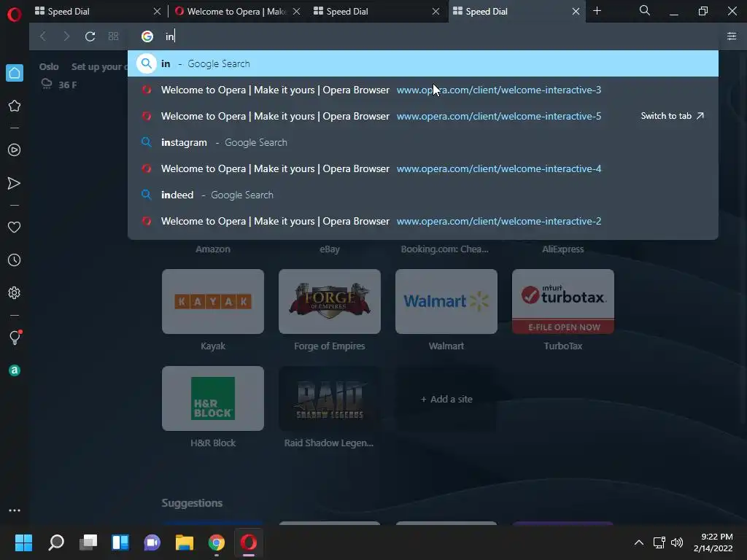The image size is (747, 560).
Task: Open the Windows Start menu
Action: point(23,542)
